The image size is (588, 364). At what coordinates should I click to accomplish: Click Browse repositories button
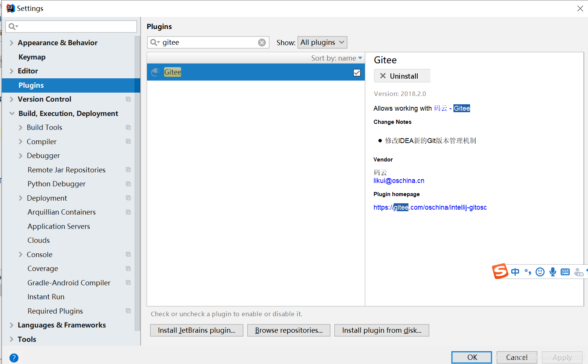click(289, 330)
